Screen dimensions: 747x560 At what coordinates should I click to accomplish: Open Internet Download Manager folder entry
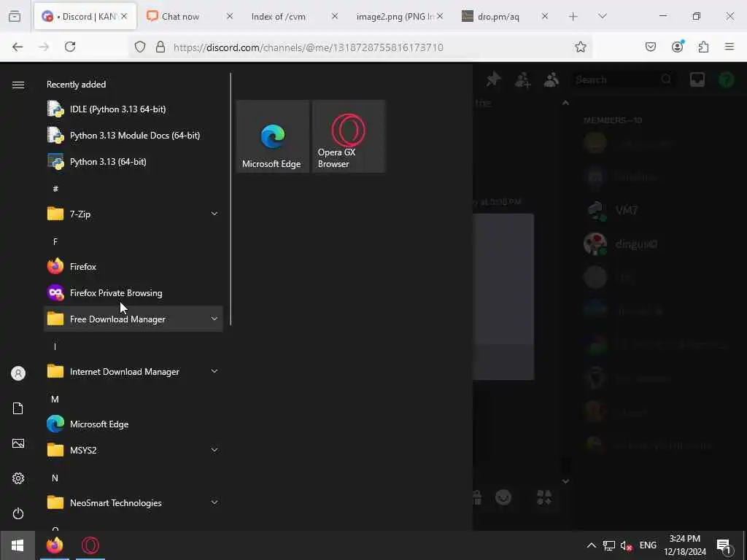(x=133, y=371)
